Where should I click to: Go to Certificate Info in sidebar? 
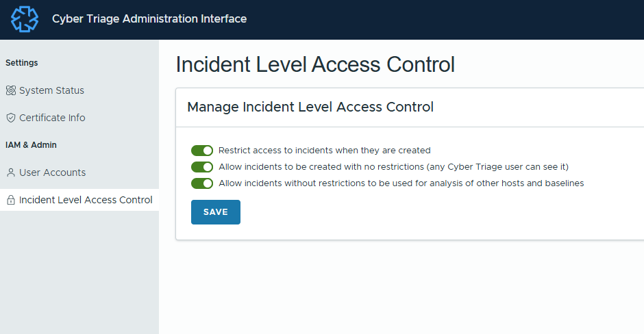52,118
